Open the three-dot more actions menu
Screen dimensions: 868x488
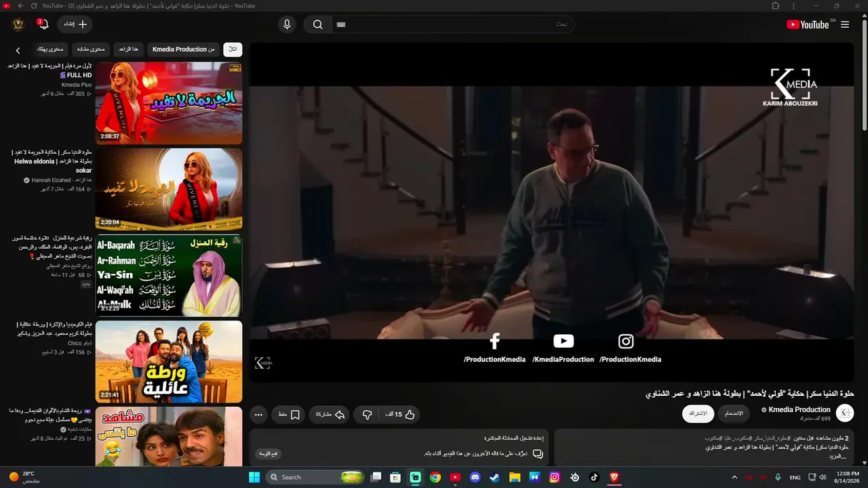[258, 415]
